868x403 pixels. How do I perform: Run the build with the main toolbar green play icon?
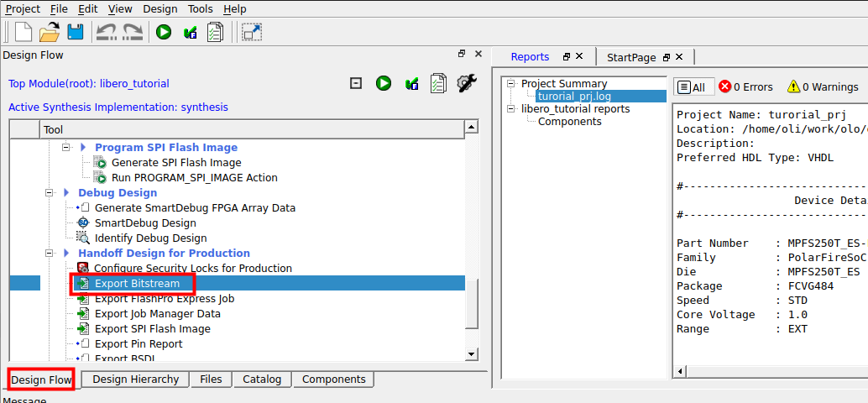tap(164, 32)
